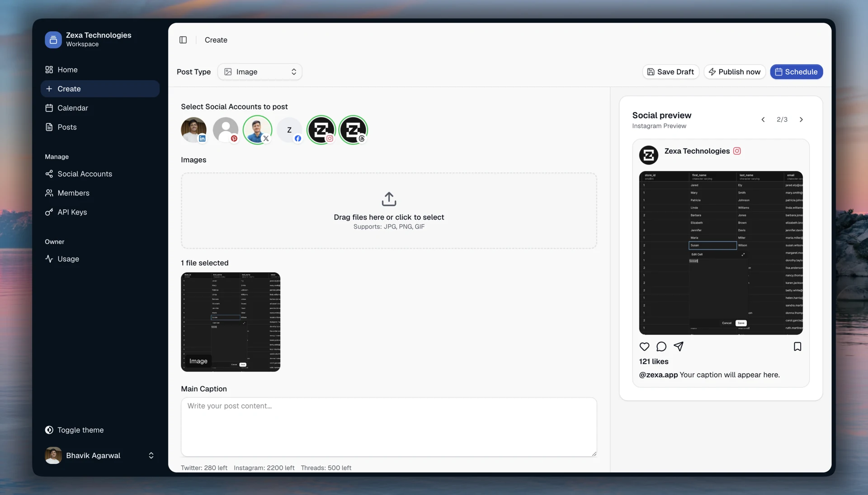This screenshot has height=495, width=868.
Task: Click the "Image" badge on the thumbnail
Action: point(198,361)
